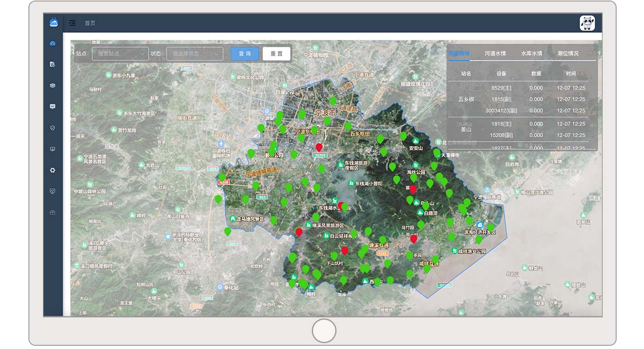The width and height of the screenshot is (644, 349).
Task: Expand the 站点 search station dropdown
Action: coord(120,54)
